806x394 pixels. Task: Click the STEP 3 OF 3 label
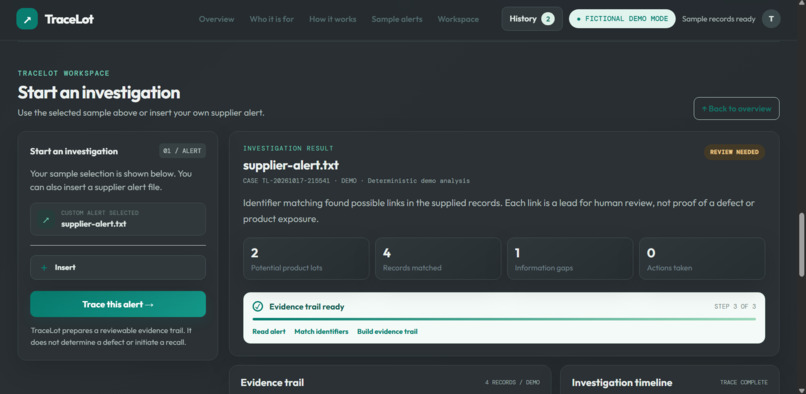(735, 307)
